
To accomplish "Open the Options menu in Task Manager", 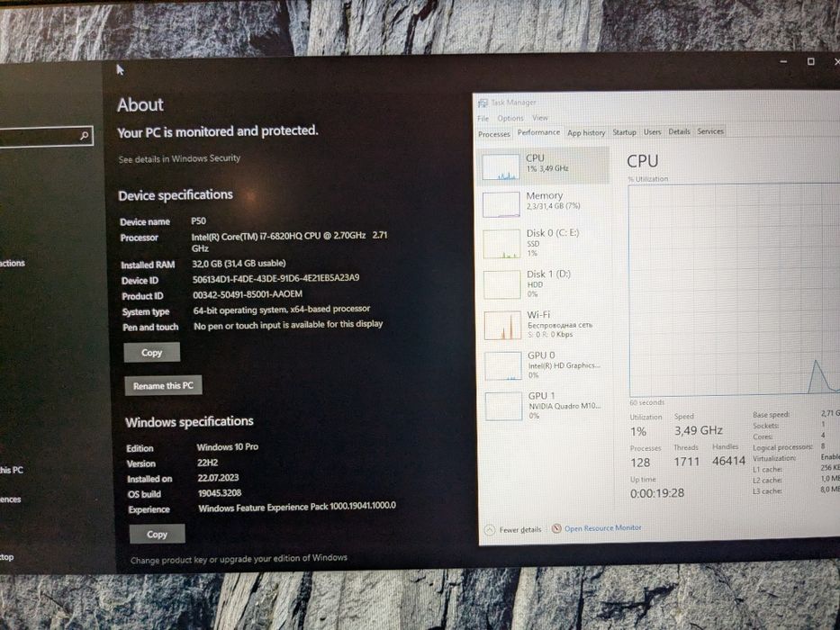I will [510, 118].
